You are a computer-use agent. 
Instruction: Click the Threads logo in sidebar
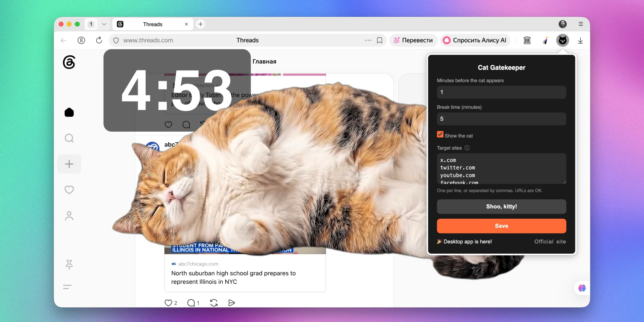tap(69, 62)
